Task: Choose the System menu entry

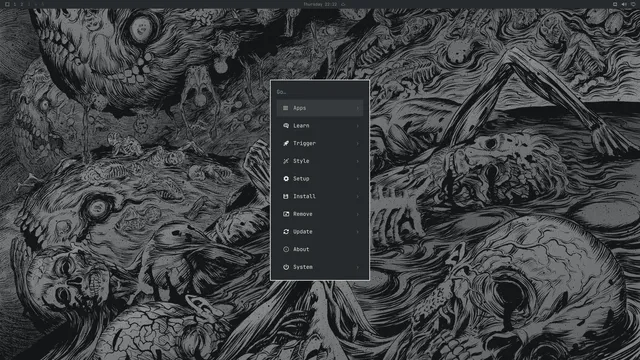Action: [x=320, y=267]
